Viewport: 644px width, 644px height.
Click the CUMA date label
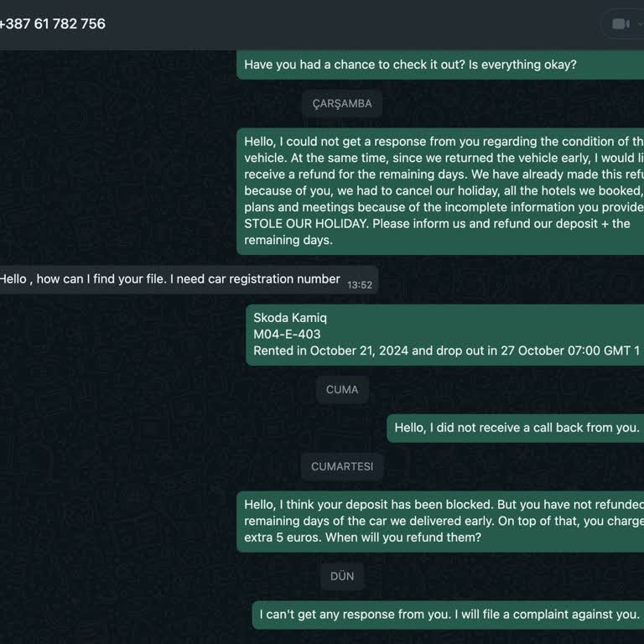341,389
